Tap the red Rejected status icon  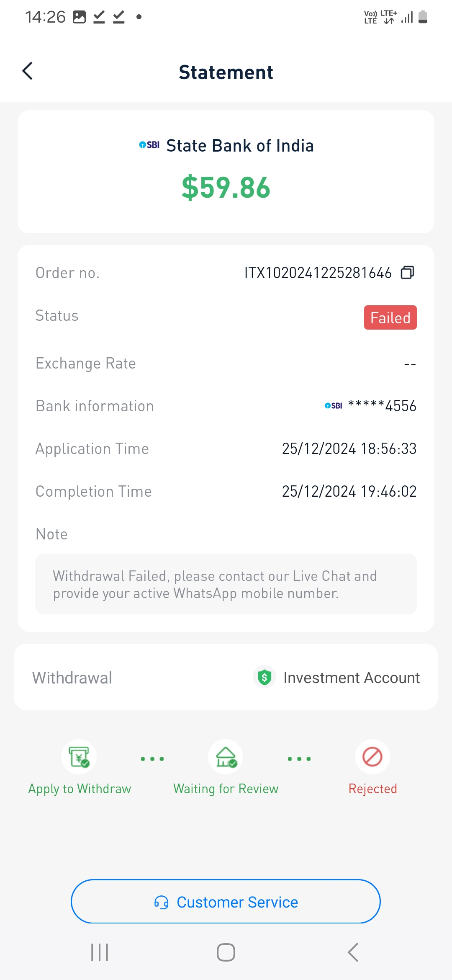click(372, 757)
